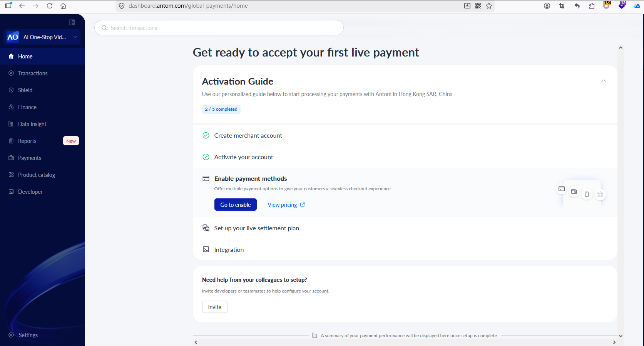This screenshot has width=644, height=346.
Task: Click the Go to enable button
Action: tap(236, 205)
